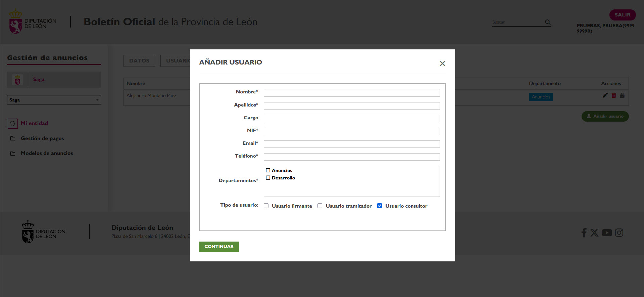Close the Añadir Usuario dialog
The height and width of the screenshot is (297, 644).
coord(442,63)
